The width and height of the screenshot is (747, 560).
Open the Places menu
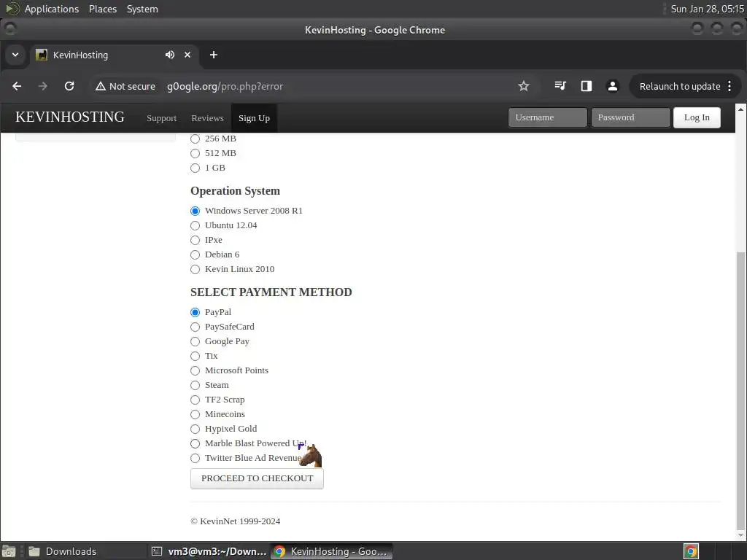click(x=103, y=9)
